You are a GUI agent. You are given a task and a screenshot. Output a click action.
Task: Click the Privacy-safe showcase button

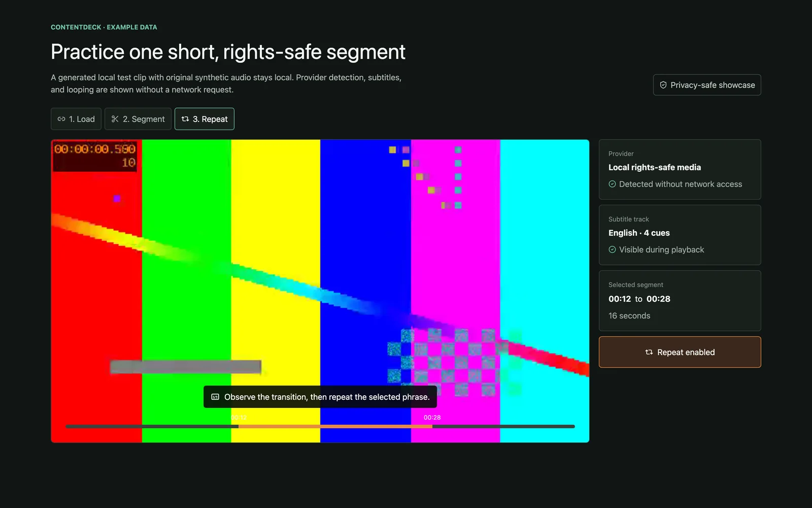(x=707, y=85)
